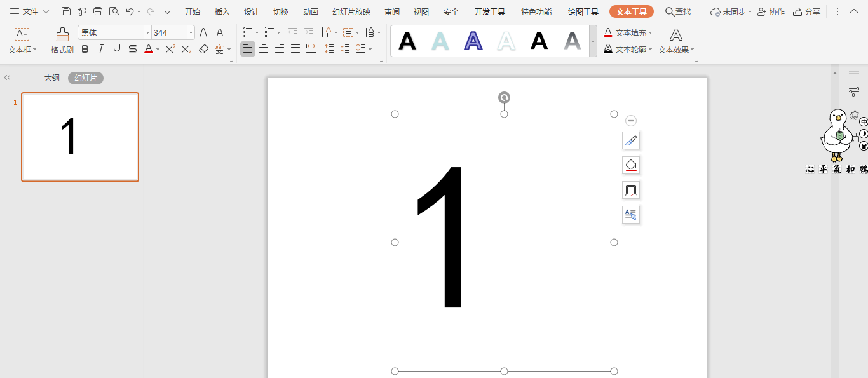Toggle justify text alignment

pos(295,49)
